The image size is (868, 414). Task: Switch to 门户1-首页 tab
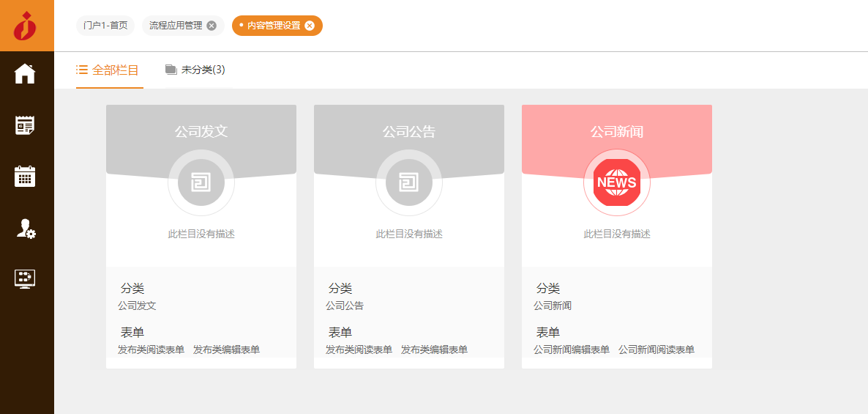(105, 26)
